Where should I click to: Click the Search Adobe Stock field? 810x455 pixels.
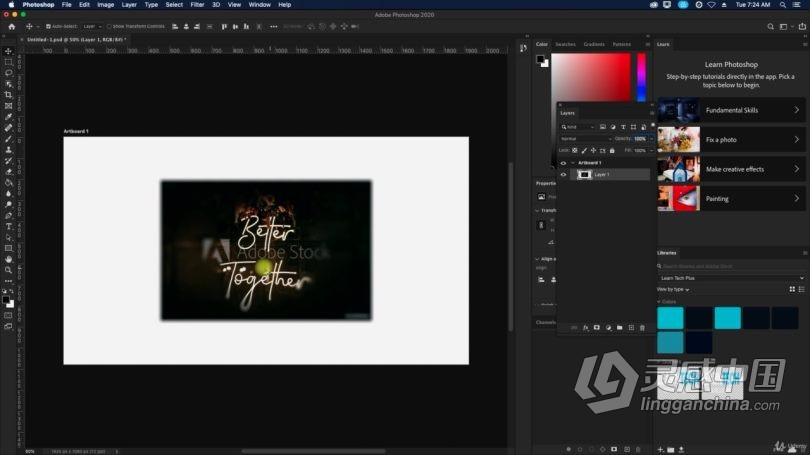[x=731, y=266]
